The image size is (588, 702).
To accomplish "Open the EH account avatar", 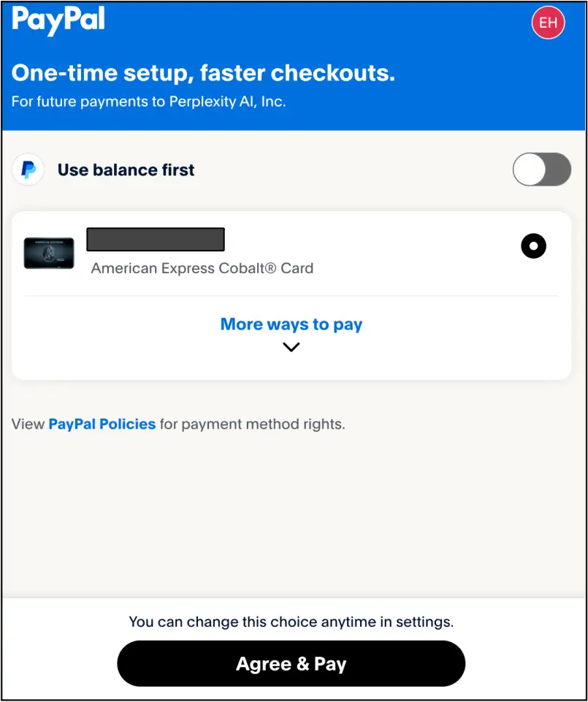I will coord(548,23).
